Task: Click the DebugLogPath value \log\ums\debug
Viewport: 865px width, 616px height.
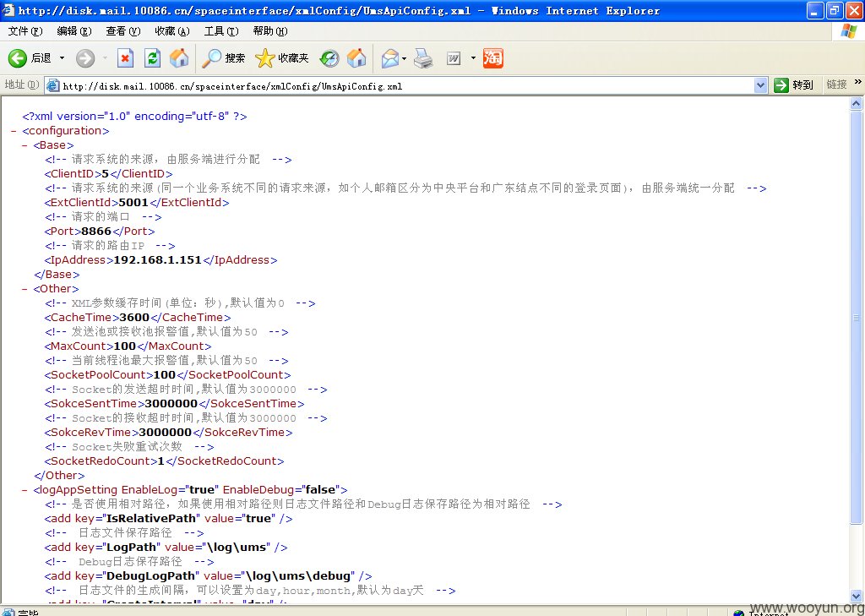Action: 298,575
